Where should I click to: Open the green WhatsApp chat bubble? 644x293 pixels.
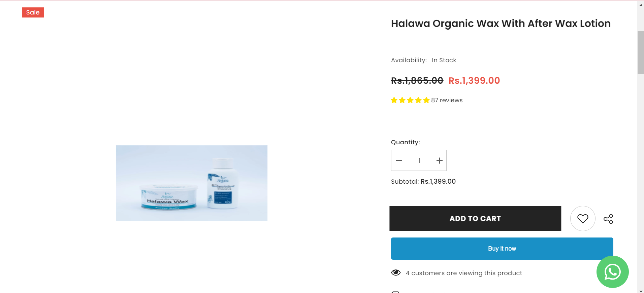pyautogui.click(x=612, y=272)
